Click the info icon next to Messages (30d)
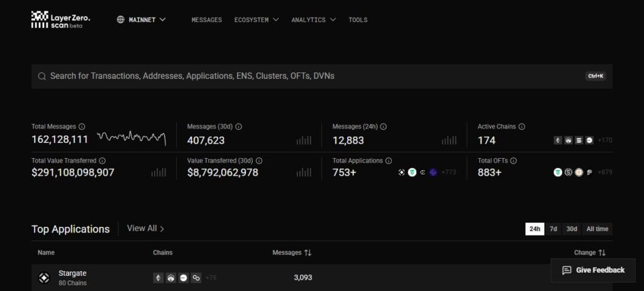Viewport: 644px width, 291px height. click(238, 127)
